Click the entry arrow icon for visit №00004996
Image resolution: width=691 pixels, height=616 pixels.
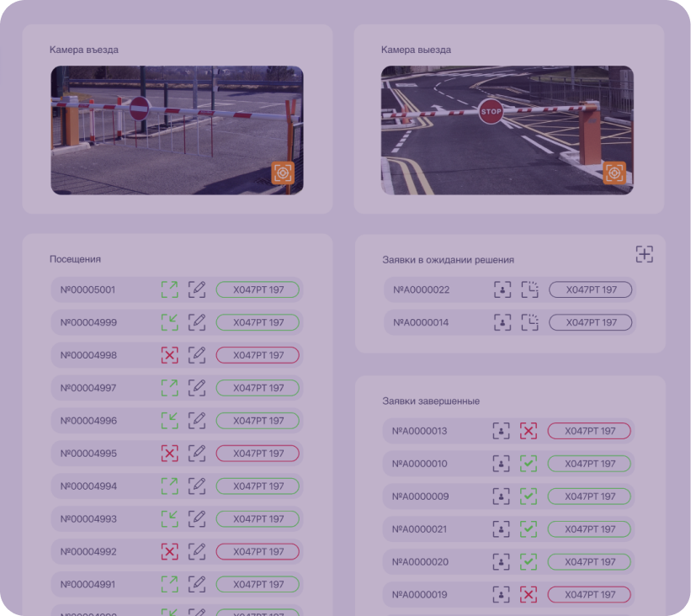pos(170,421)
